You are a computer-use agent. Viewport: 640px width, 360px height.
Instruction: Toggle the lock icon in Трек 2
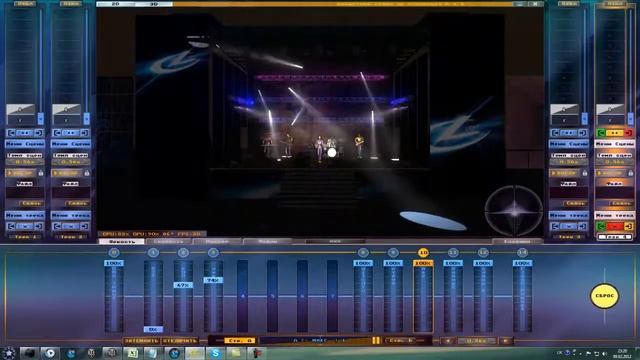(87, 173)
